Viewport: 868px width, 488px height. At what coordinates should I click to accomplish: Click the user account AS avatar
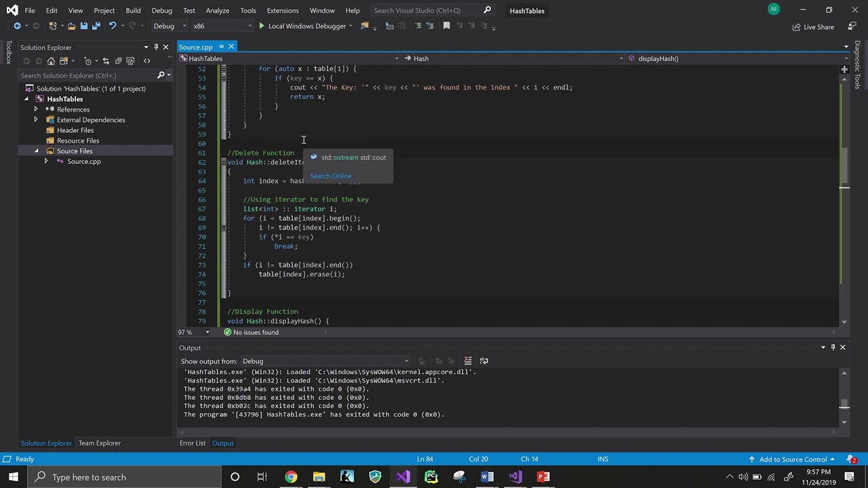[x=774, y=9]
